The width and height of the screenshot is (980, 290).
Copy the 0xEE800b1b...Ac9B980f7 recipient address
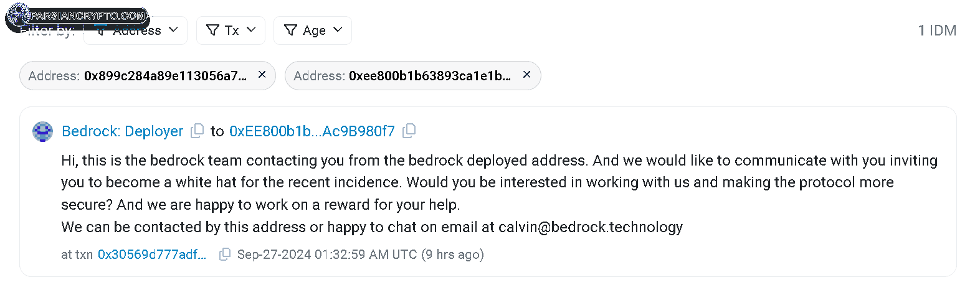[409, 131]
